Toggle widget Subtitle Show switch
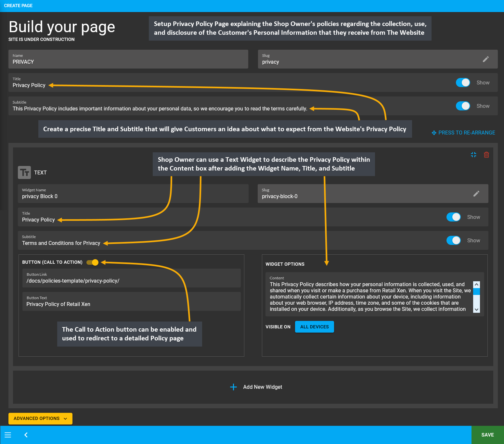Screen dimensions: 504x444 tap(453, 240)
